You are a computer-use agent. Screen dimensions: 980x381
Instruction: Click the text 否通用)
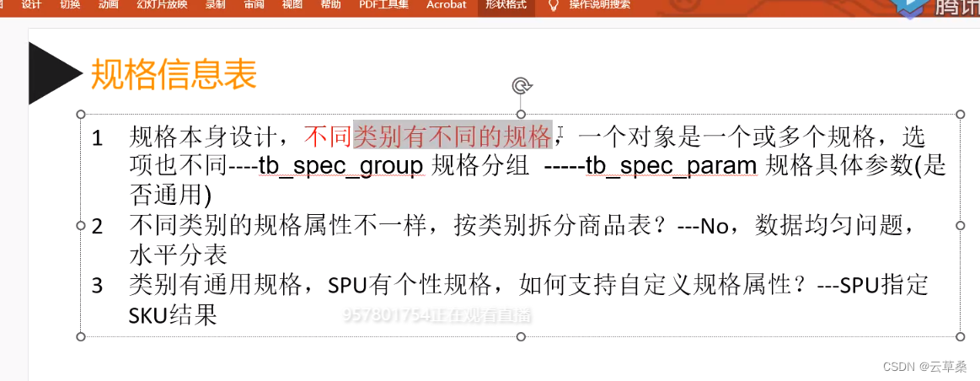pyautogui.click(x=170, y=196)
